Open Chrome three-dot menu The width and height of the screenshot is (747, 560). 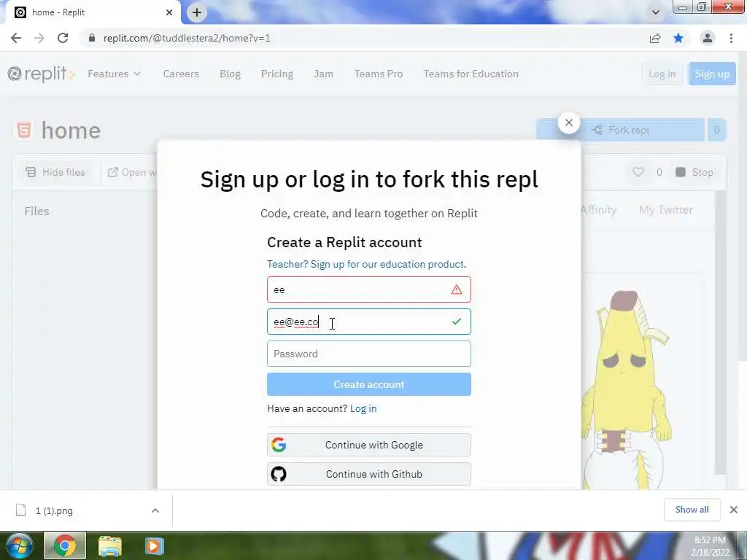pos(731,38)
